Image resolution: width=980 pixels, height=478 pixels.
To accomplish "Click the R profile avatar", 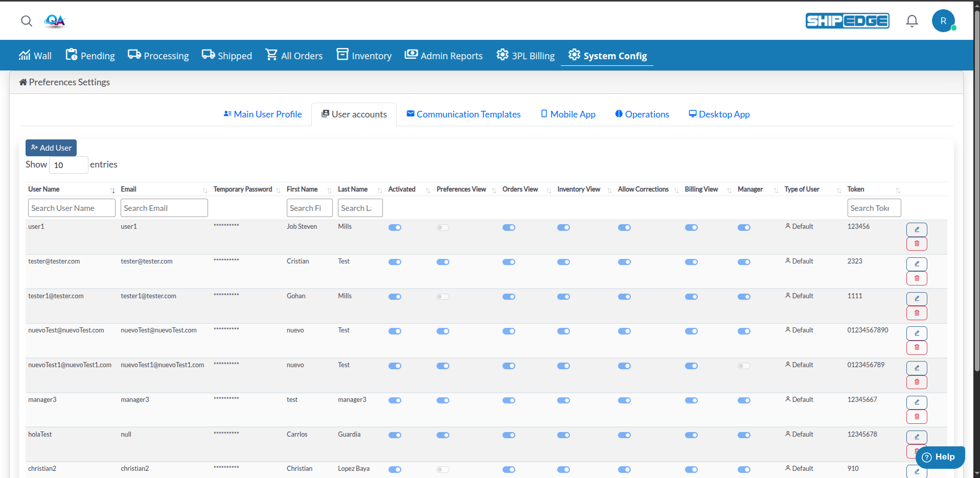I will (943, 20).
